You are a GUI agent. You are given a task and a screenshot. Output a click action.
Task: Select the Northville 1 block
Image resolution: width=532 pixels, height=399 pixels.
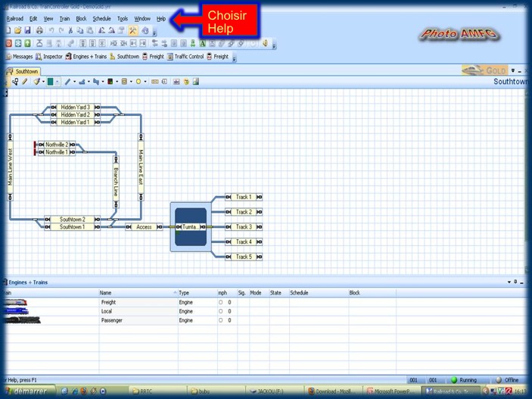(x=57, y=152)
